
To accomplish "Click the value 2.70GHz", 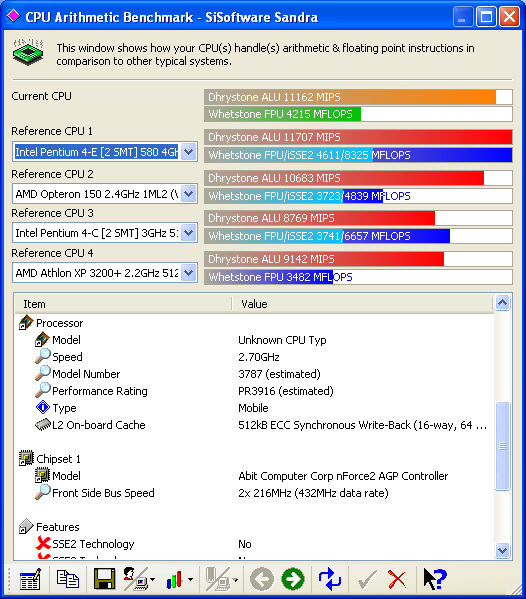I will click(x=259, y=357).
